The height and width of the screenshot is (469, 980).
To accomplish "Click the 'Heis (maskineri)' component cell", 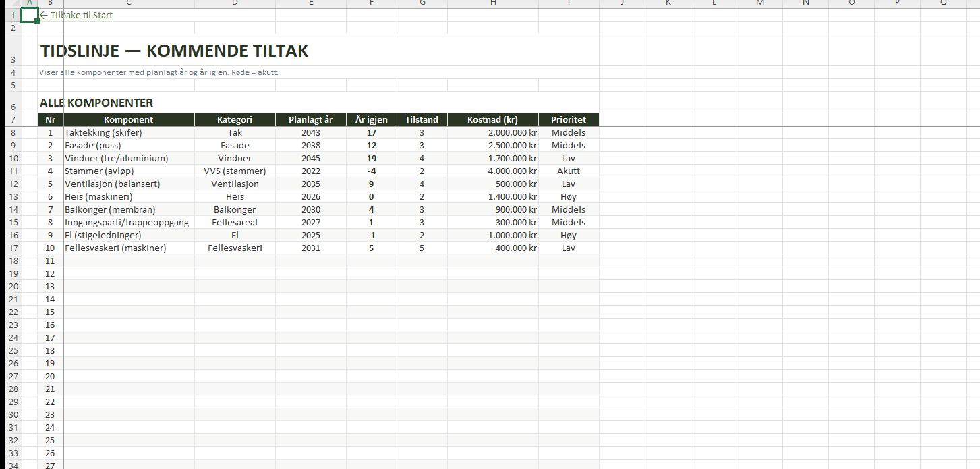I will coord(98,197).
